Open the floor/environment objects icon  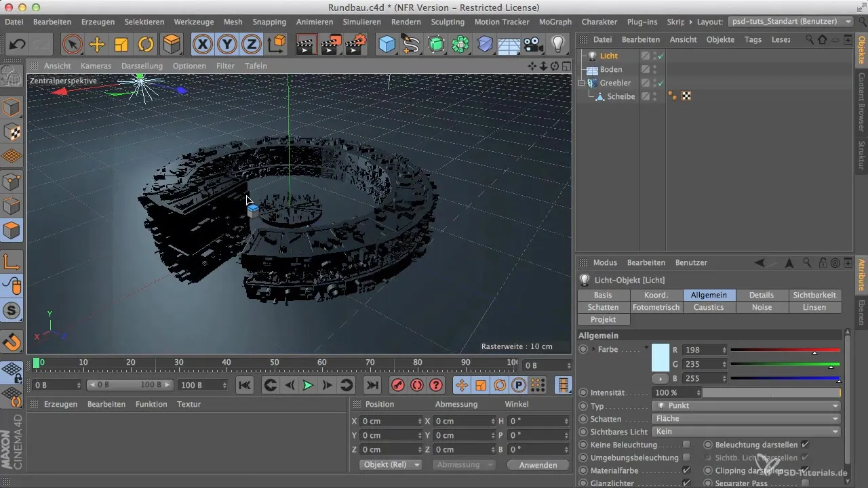pos(509,45)
